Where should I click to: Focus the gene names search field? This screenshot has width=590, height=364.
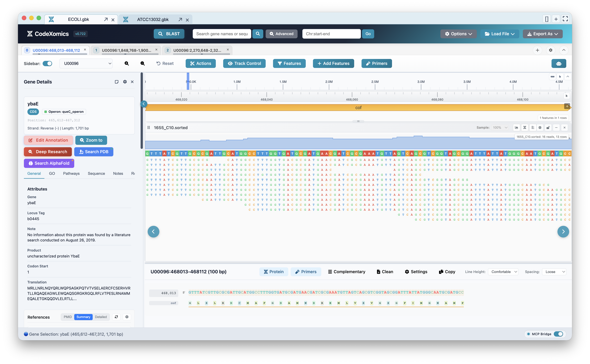tap(222, 34)
